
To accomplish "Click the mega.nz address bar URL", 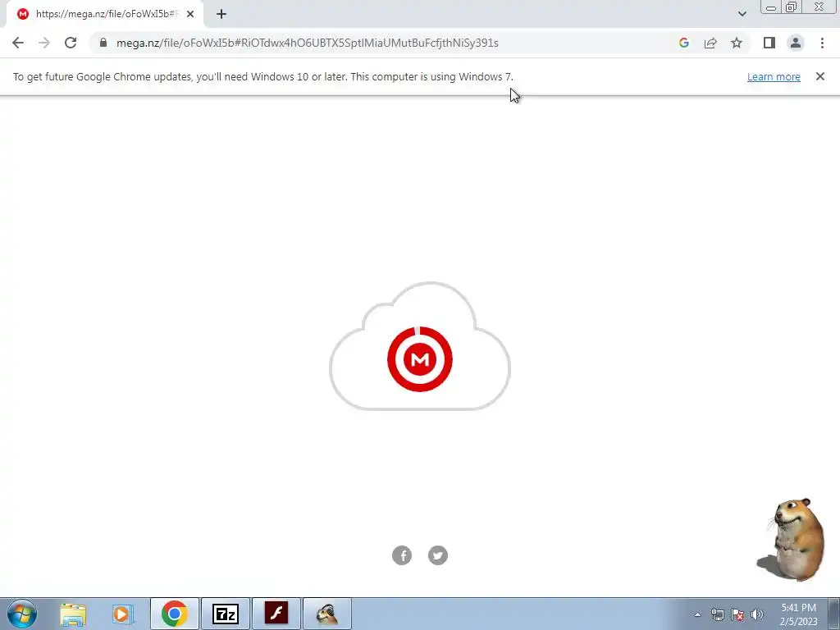I will pos(308,43).
